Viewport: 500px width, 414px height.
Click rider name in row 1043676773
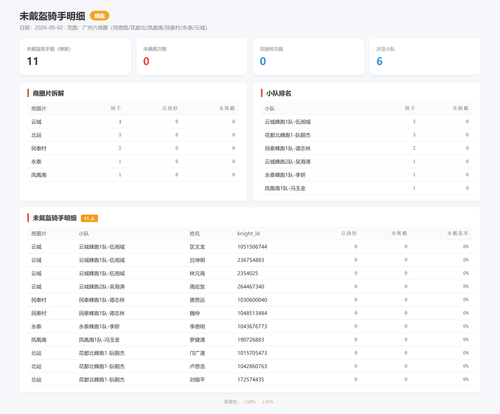[x=197, y=326]
